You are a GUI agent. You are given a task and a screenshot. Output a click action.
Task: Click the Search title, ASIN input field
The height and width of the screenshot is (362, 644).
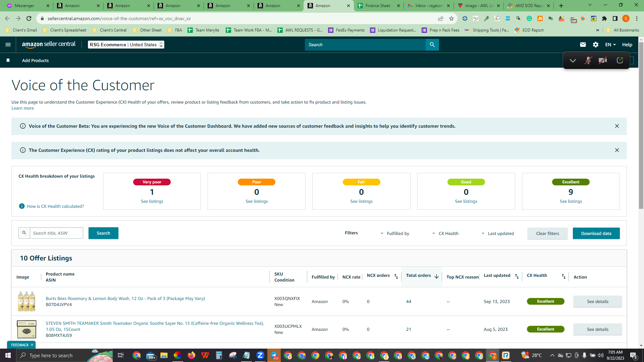click(x=56, y=233)
